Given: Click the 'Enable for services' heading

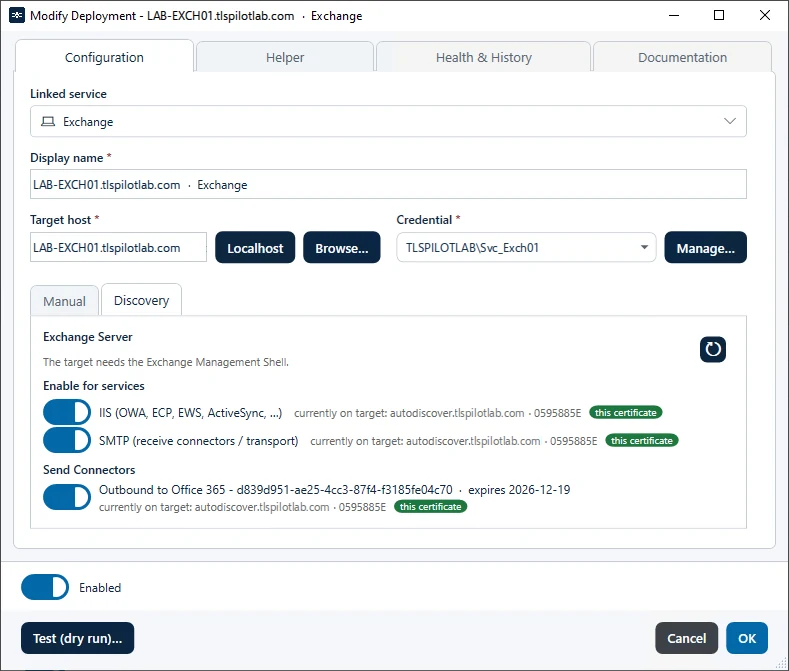Looking at the screenshot, I should (x=94, y=386).
